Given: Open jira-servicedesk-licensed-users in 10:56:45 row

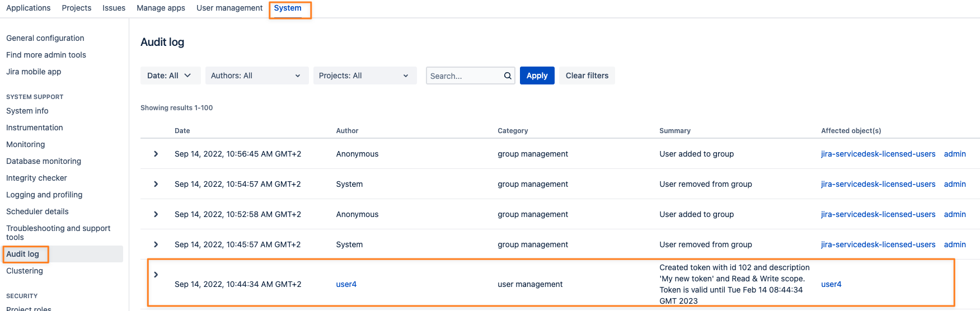Looking at the screenshot, I should pos(878,154).
